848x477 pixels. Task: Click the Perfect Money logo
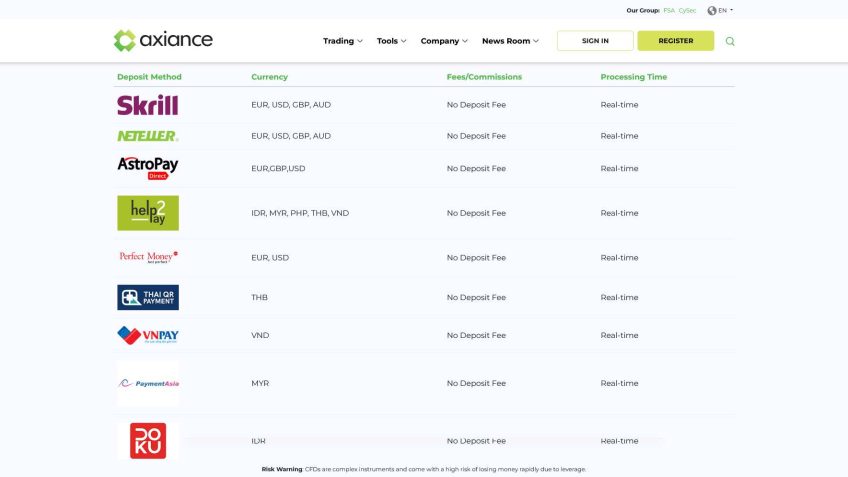click(x=148, y=257)
